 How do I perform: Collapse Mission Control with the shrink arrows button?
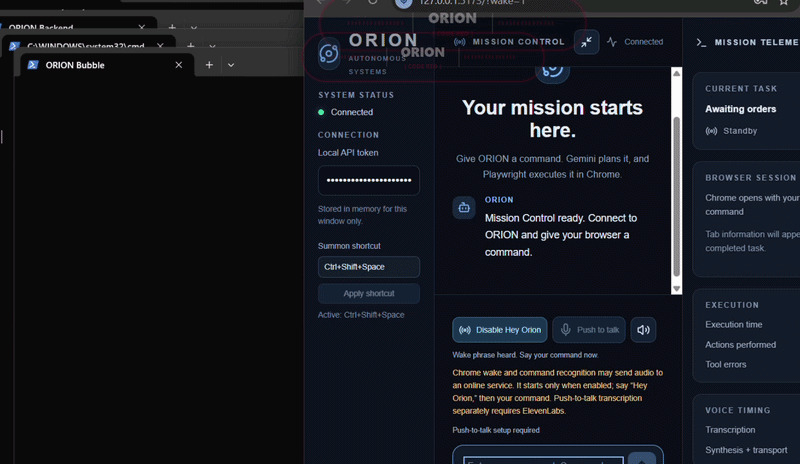(586, 42)
